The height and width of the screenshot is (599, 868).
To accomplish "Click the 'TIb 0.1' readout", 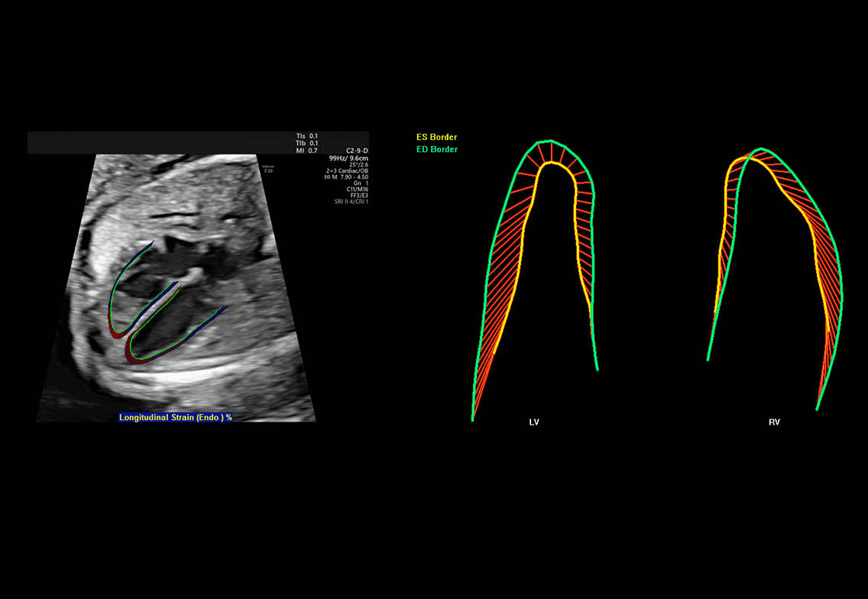I will 306,144.
